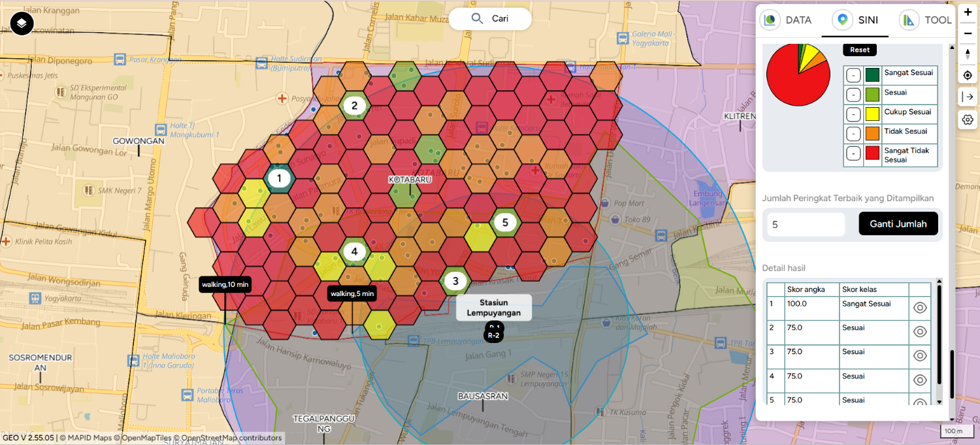Toggle the Sangat Sesuai class filter

pos(853,75)
